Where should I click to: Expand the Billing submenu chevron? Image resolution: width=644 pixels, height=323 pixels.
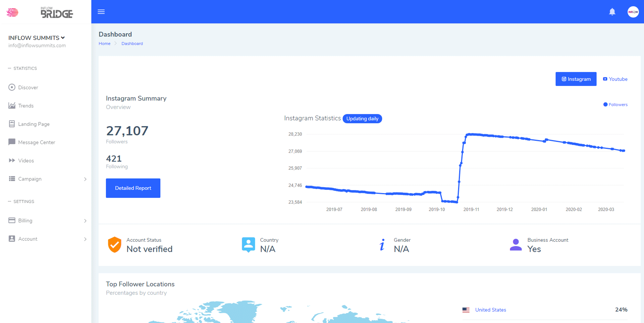[x=85, y=221]
